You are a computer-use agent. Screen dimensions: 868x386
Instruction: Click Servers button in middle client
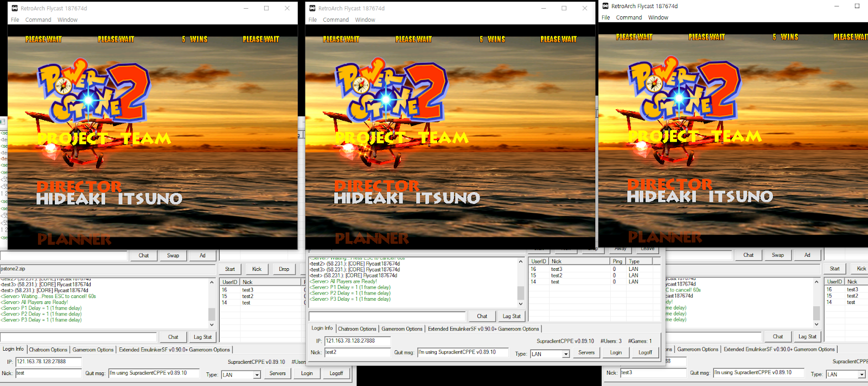[x=586, y=352]
